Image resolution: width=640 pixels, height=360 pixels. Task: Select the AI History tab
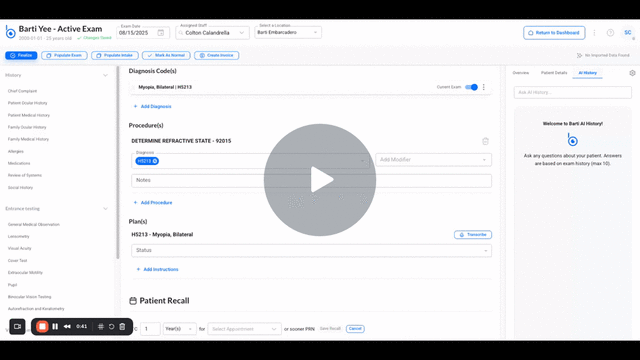pyautogui.click(x=587, y=73)
